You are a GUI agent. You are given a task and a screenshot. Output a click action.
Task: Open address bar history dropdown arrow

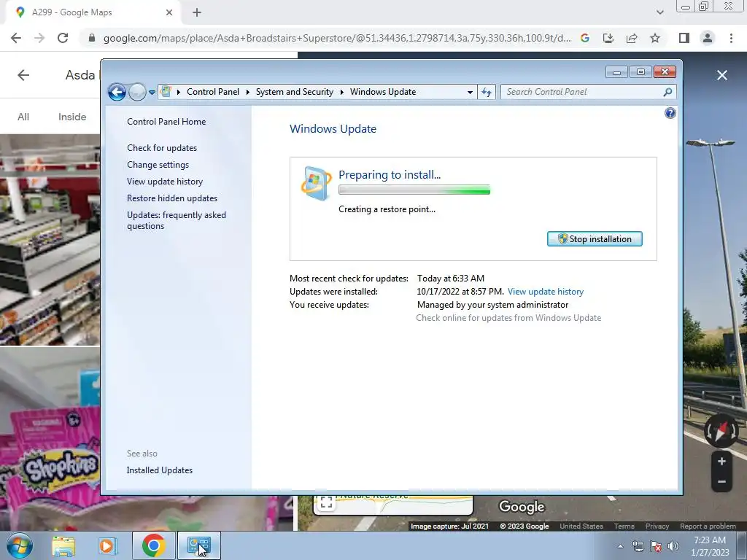470,93
